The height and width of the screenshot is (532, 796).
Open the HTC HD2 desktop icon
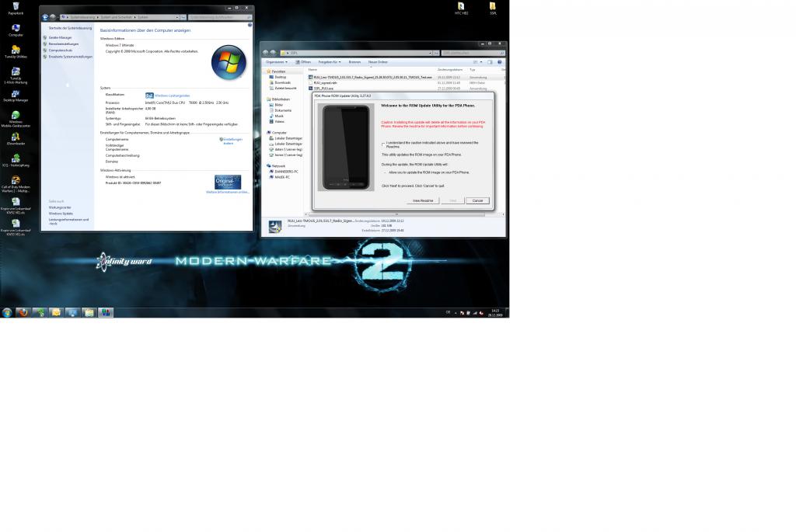click(461, 8)
